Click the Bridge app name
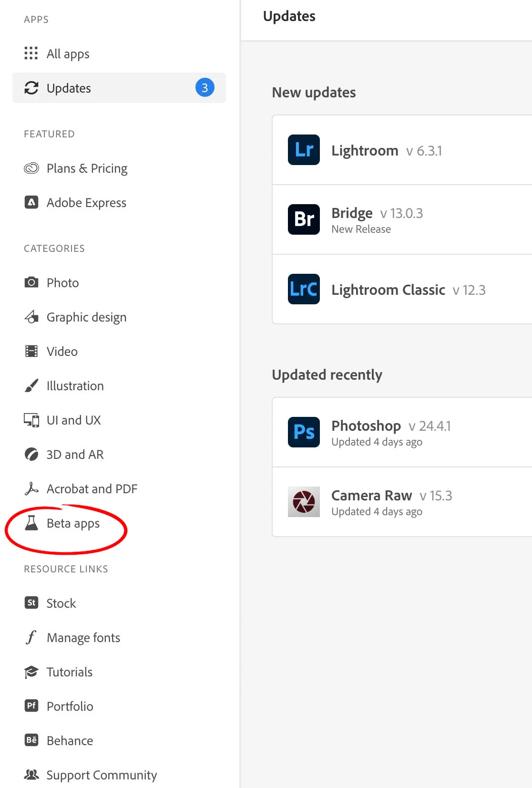532x788 pixels. [352, 213]
